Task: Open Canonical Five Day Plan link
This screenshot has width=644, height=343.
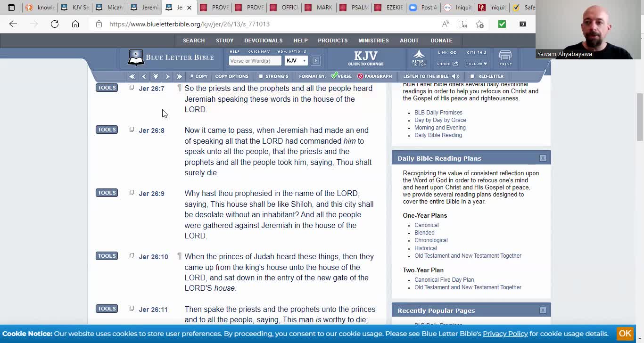Action: pos(444,280)
